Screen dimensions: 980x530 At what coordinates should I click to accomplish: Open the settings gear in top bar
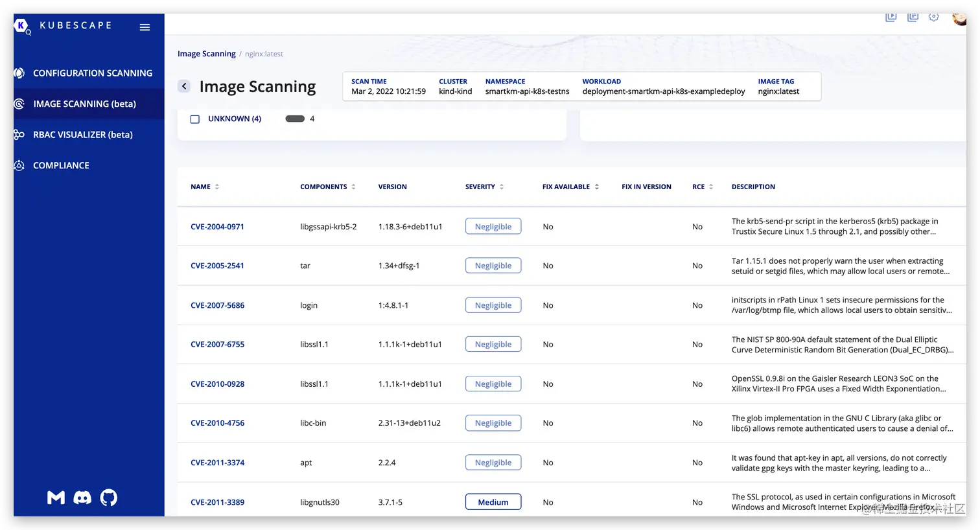(934, 17)
